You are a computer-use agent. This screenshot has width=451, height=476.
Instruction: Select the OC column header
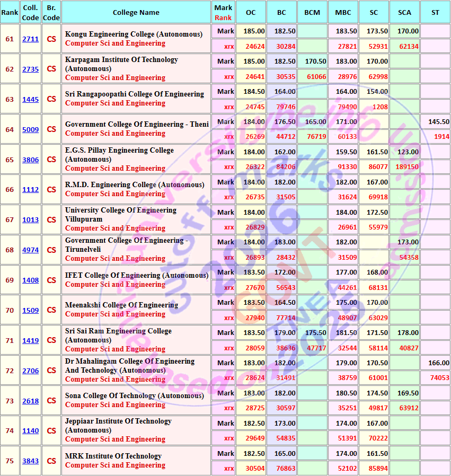(x=251, y=12)
